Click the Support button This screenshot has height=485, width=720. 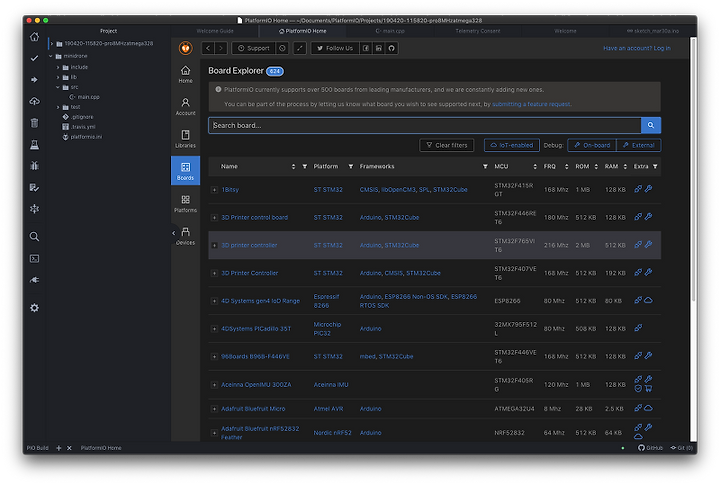pyautogui.click(x=253, y=48)
